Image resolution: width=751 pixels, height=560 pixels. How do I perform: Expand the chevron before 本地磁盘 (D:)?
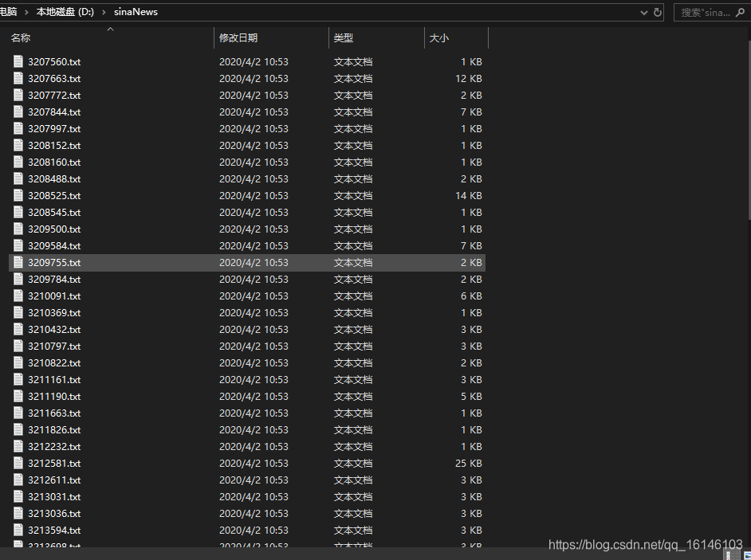26,12
